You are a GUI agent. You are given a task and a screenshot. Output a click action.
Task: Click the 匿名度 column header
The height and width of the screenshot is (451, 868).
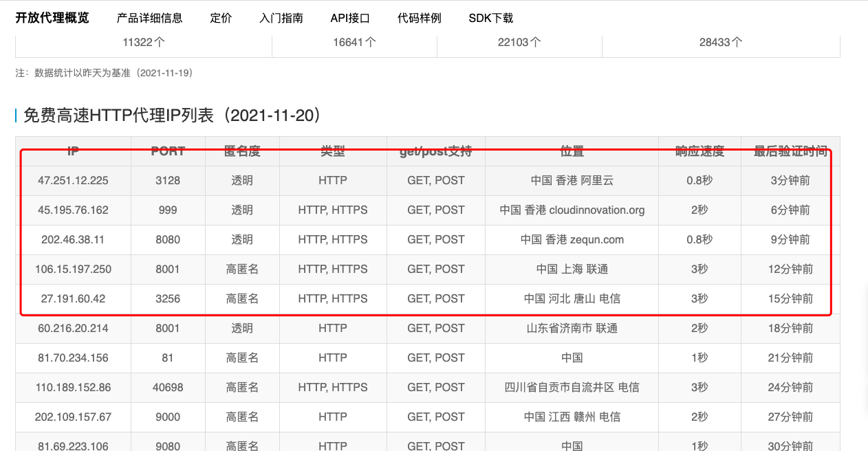click(x=242, y=151)
